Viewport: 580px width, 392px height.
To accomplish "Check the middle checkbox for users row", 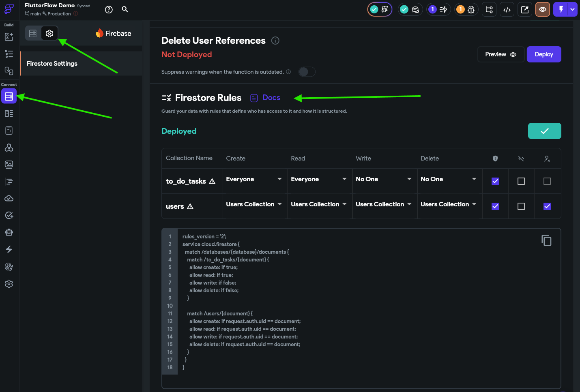I will tap(521, 206).
